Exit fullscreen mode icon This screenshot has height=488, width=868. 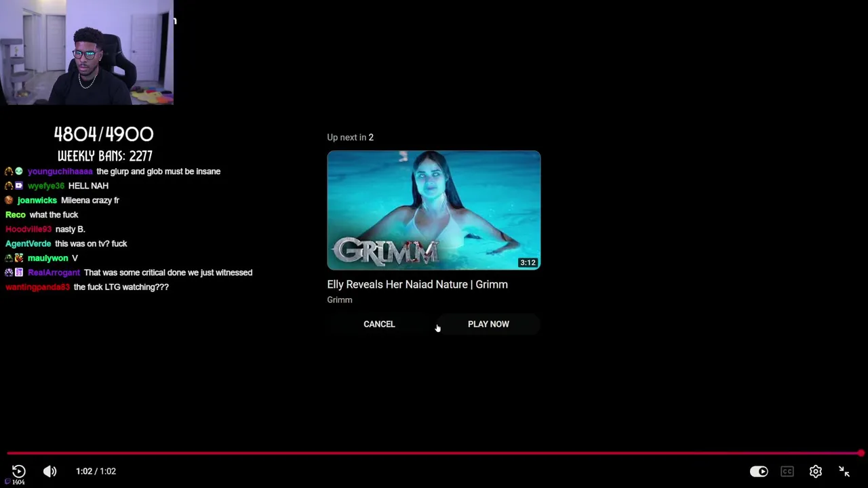844,471
